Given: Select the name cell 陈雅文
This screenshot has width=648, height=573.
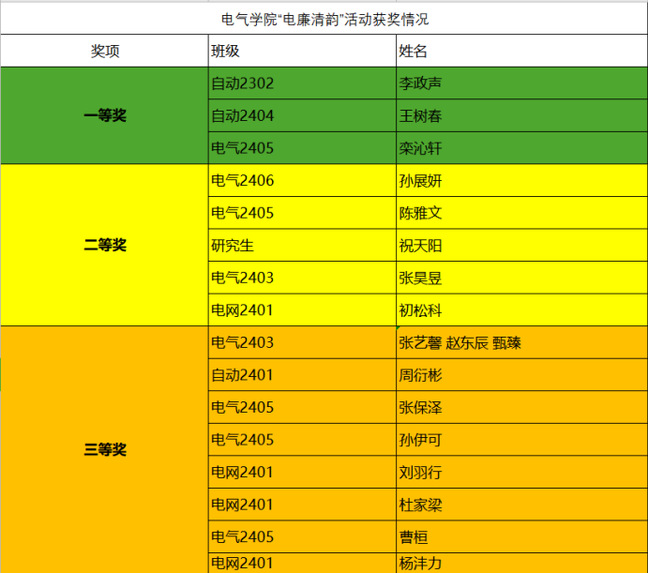Looking at the screenshot, I should (520, 213).
